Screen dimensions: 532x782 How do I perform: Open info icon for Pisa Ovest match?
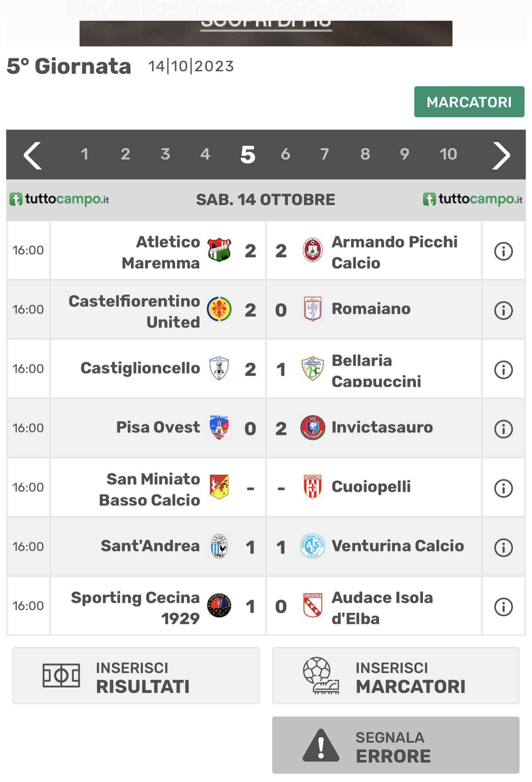tap(503, 429)
